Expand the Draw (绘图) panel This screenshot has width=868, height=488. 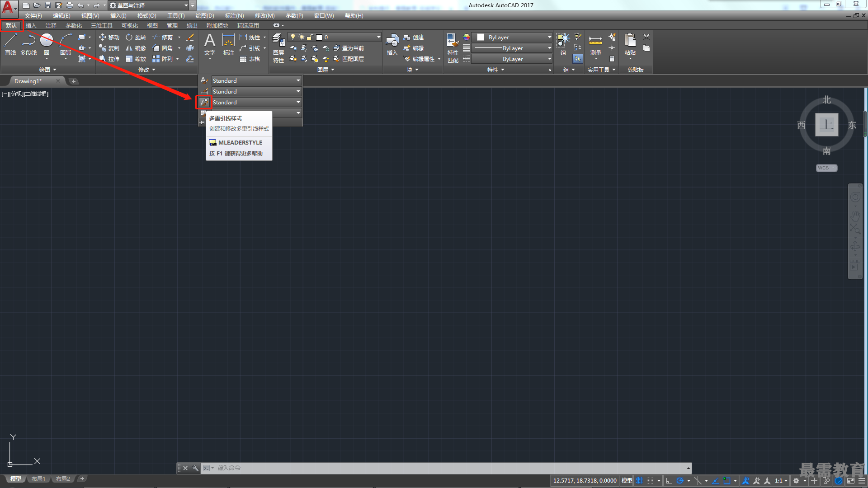click(48, 70)
